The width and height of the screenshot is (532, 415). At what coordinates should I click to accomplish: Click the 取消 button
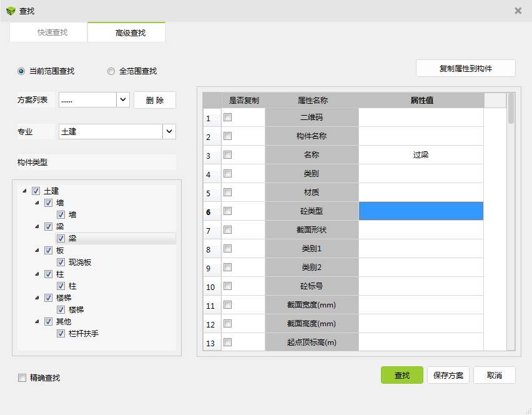[495, 375]
